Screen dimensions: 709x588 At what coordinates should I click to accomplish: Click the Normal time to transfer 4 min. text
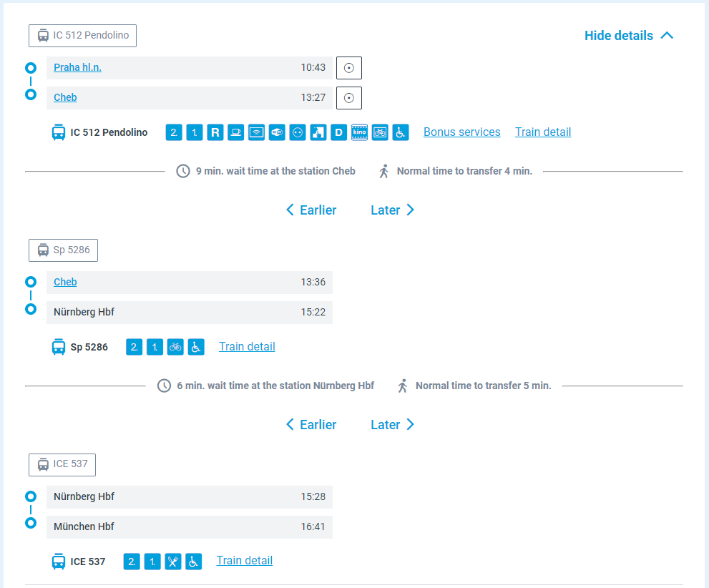point(464,171)
